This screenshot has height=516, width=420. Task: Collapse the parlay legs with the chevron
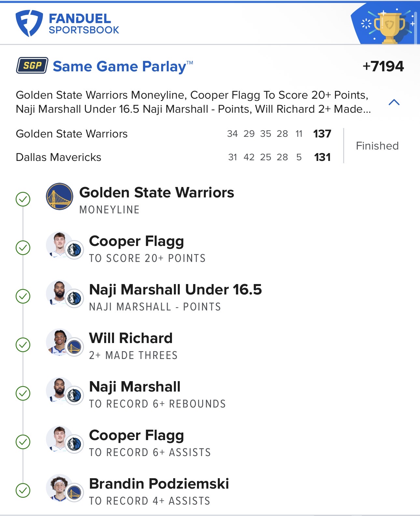coord(394,102)
